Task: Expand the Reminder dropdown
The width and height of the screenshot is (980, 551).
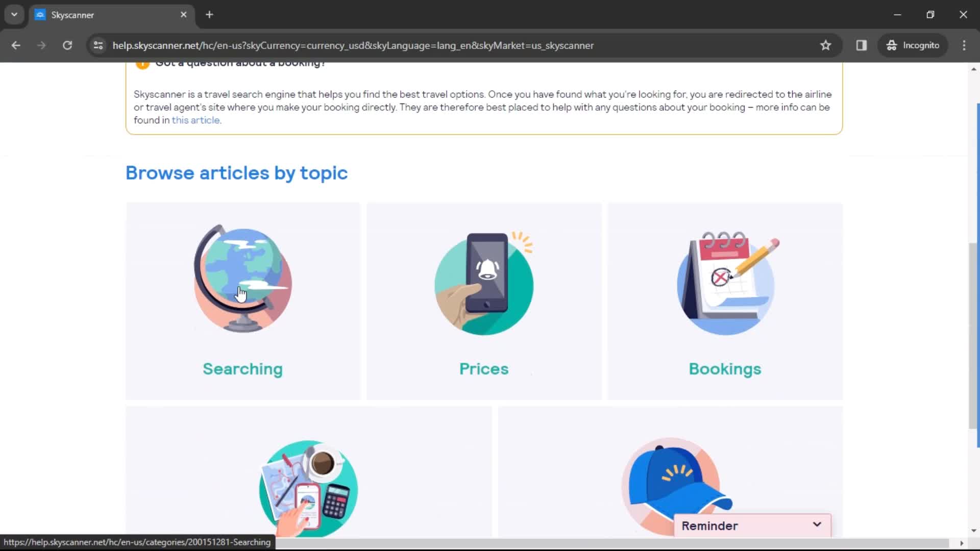Action: [x=752, y=525]
